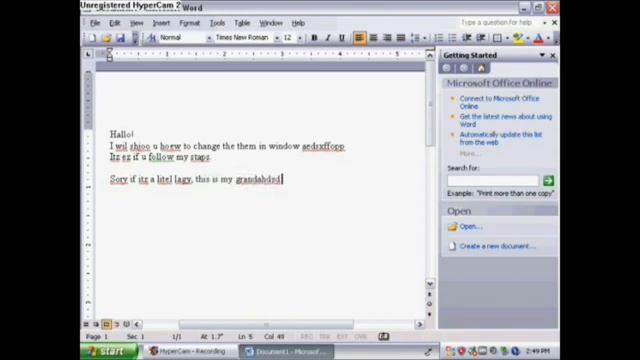Image resolution: width=640 pixels, height=360 pixels.
Task: Click the Windows Start button
Action: tap(109, 351)
